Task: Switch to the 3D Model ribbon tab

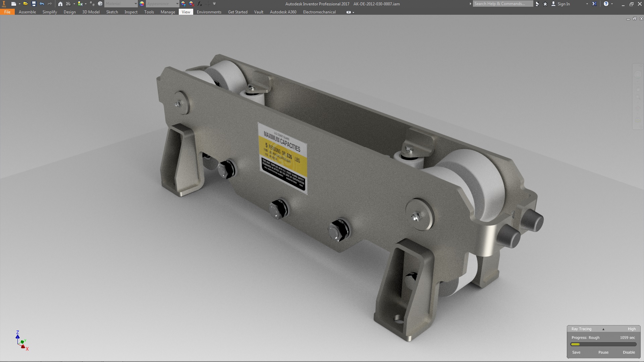Action: [x=91, y=12]
